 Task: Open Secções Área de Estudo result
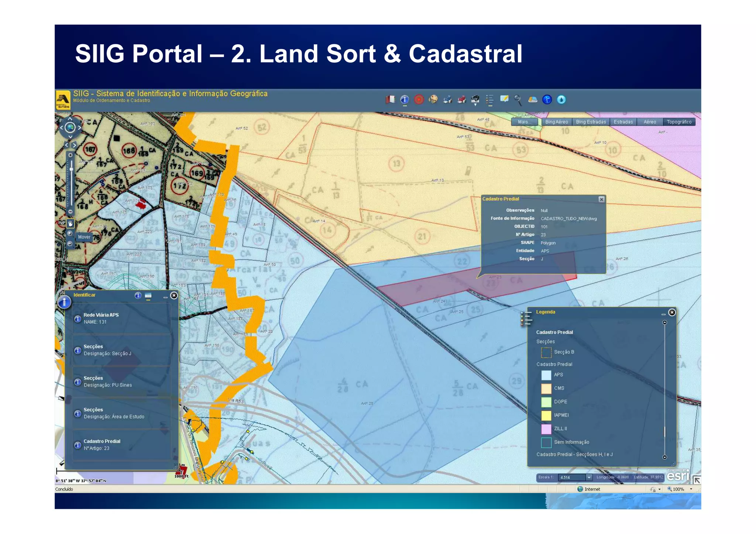121,413
